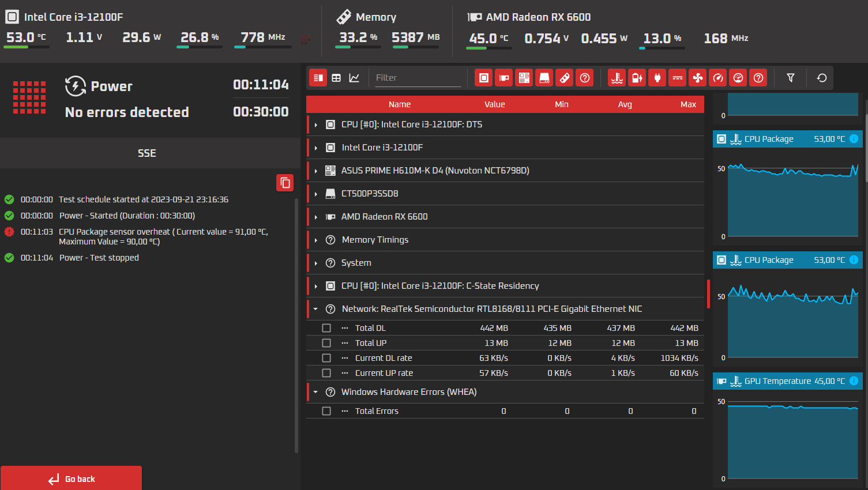The width and height of the screenshot is (868, 490).
Task: Check the Total Errors checkbox
Action: 326,411
